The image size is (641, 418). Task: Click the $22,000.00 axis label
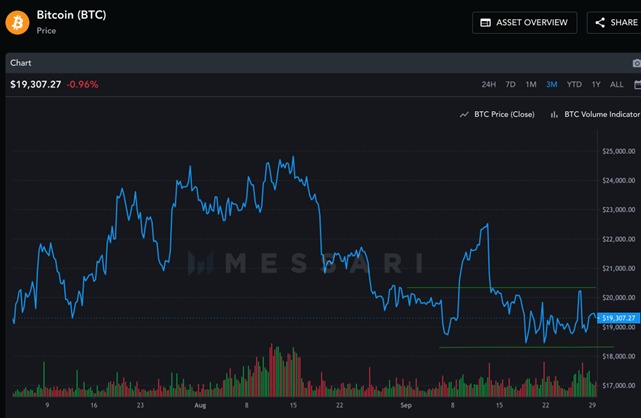[619, 239]
